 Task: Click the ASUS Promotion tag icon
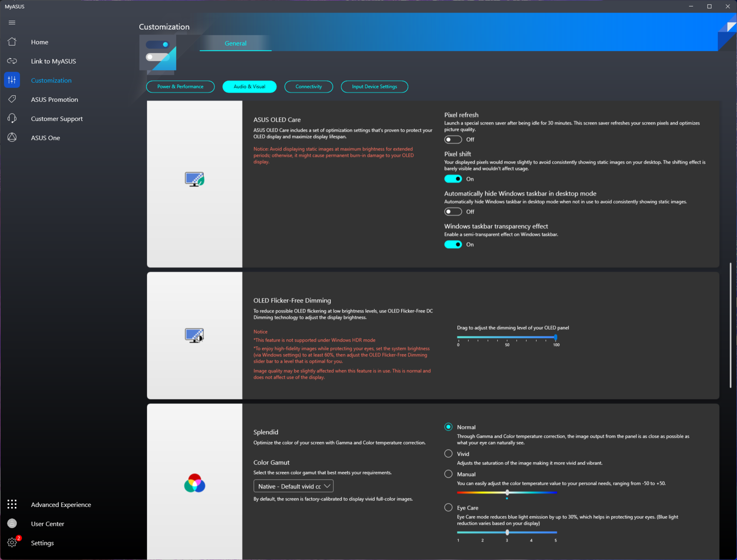point(12,99)
